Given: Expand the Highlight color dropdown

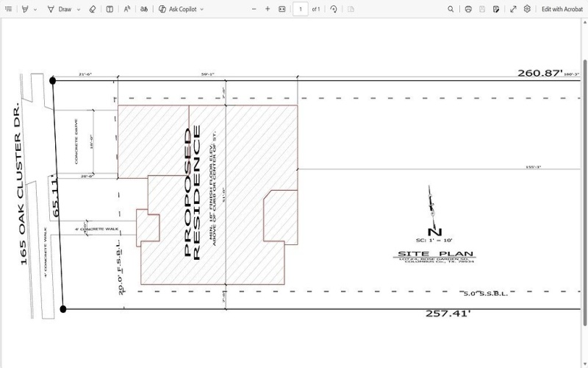Looking at the screenshot, I should [x=35, y=9].
